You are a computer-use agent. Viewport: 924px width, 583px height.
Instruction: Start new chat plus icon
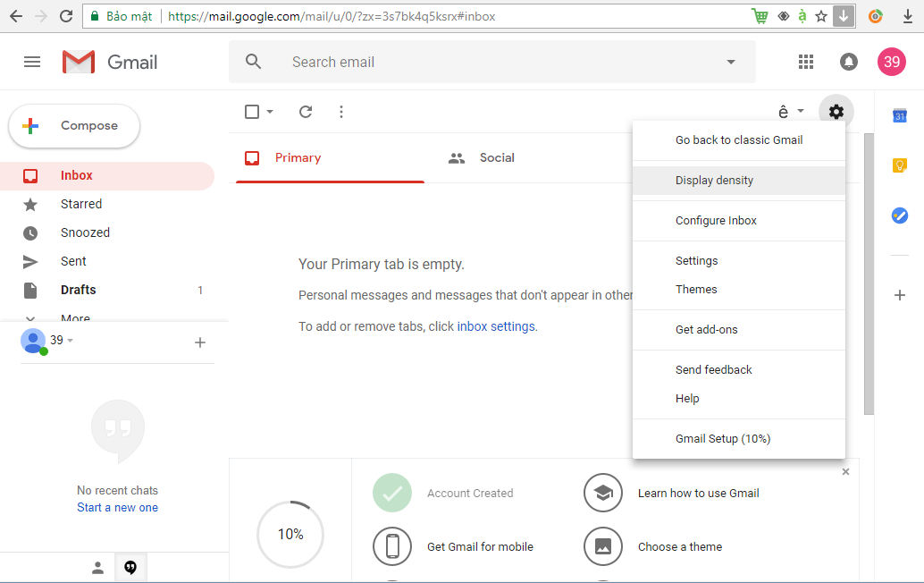point(200,342)
